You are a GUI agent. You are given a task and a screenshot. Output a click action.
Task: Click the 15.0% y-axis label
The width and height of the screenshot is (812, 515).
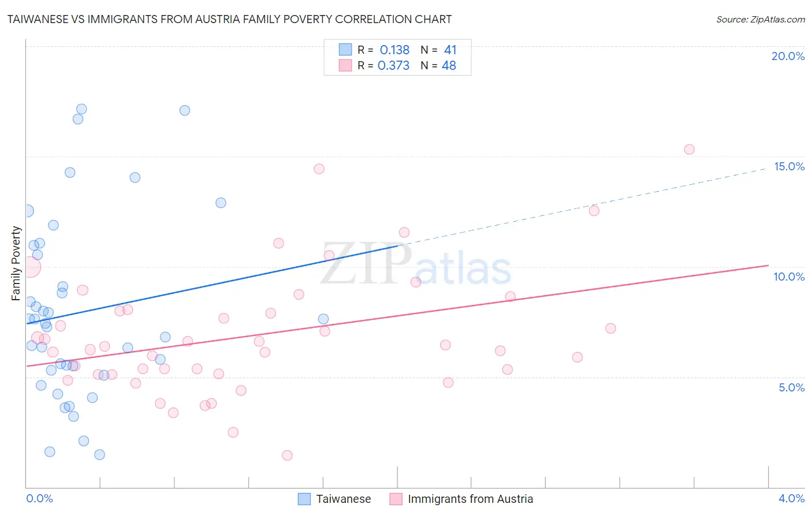(789, 166)
